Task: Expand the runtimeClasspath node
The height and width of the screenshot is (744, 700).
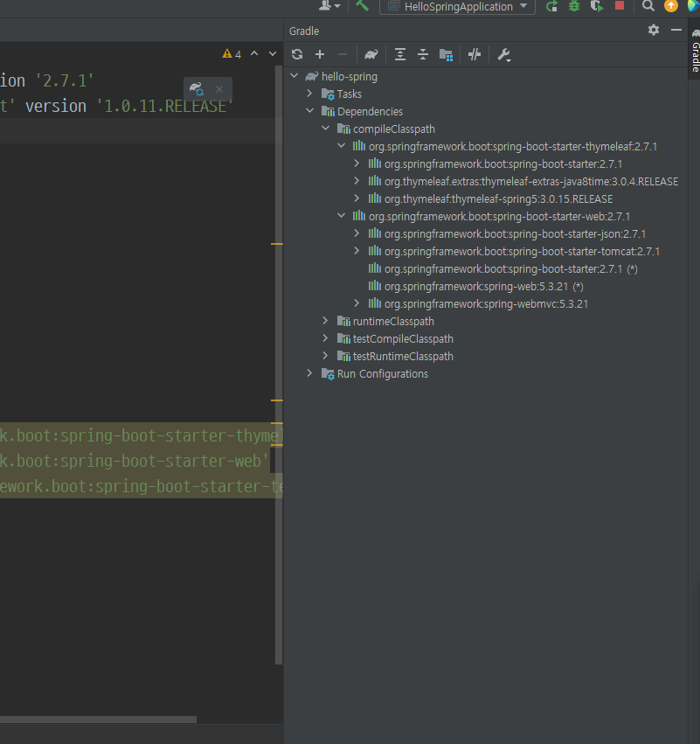Action: tap(325, 321)
